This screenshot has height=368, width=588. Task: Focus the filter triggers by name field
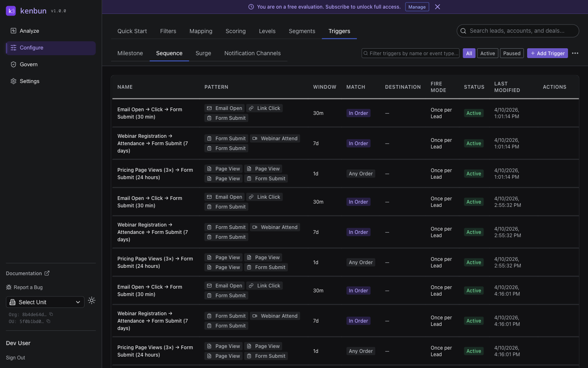[x=410, y=53]
